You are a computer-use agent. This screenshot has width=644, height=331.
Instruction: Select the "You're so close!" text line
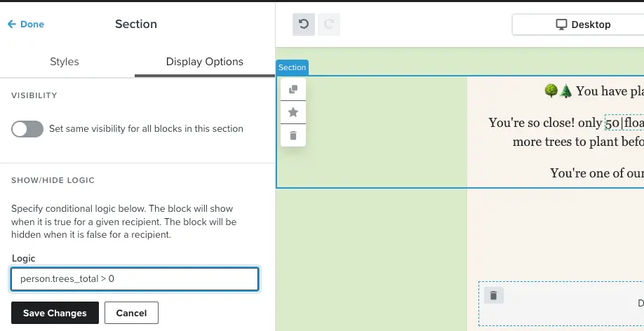(x=545, y=123)
